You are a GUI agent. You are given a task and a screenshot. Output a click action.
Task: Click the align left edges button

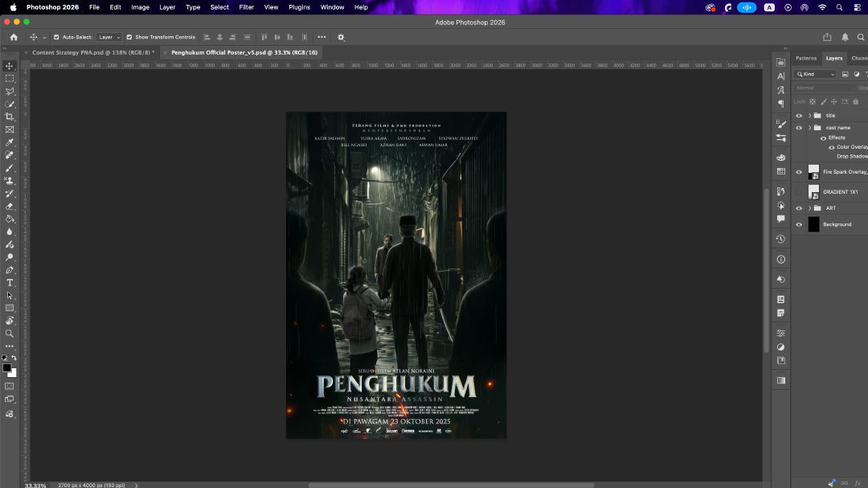coord(207,37)
